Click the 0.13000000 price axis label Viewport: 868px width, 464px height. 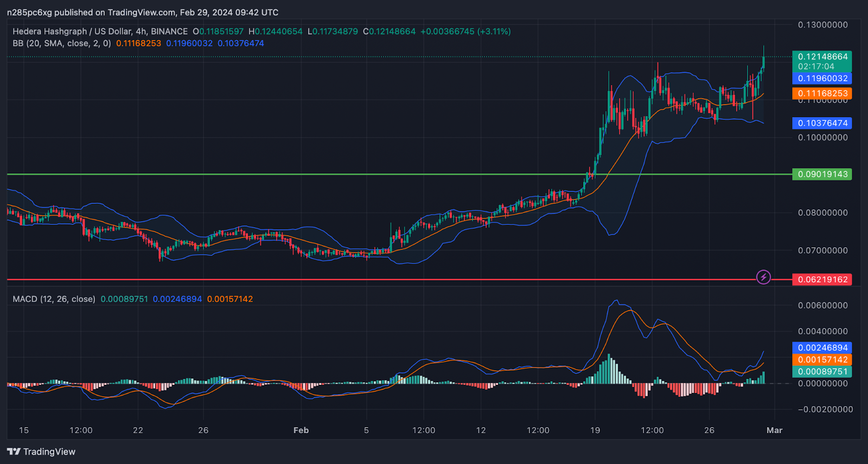pos(822,25)
